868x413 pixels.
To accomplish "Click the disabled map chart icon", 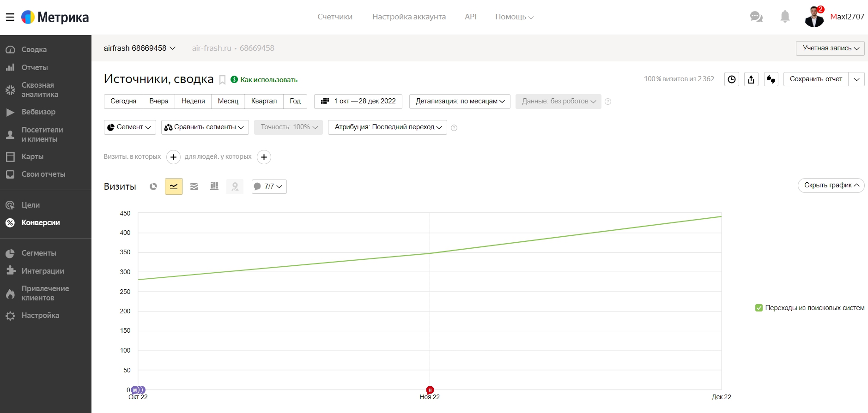I will (x=235, y=186).
